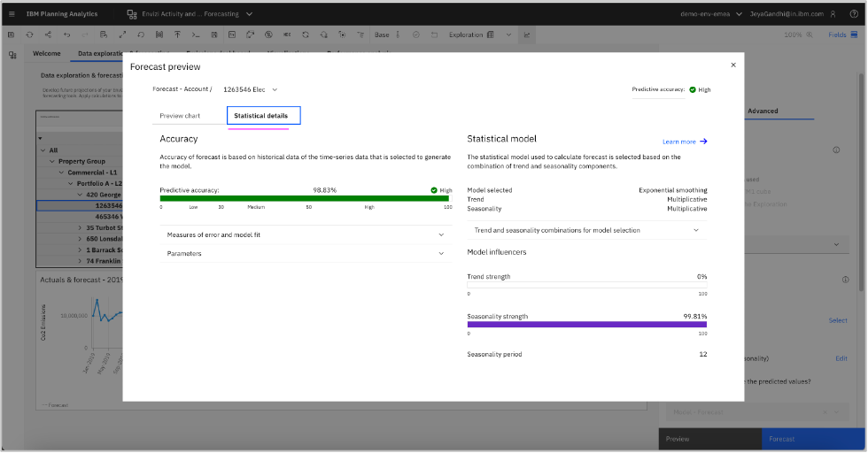Expand Trend and seasonality combinations section
Image resolution: width=868 pixels, height=453 pixels.
point(586,230)
